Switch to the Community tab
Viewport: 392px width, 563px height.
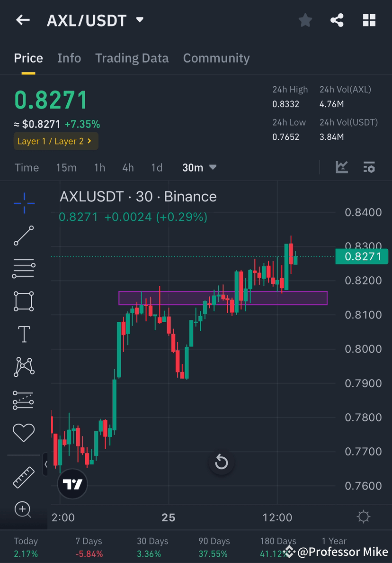pyautogui.click(x=216, y=58)
